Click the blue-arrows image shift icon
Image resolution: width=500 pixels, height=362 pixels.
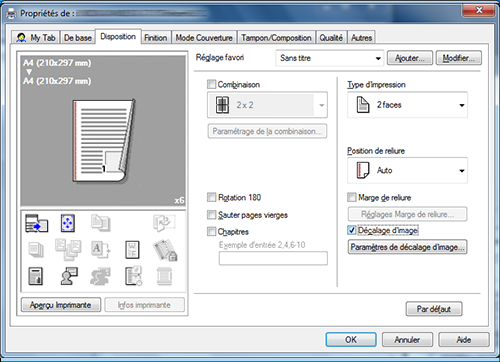pos(68,223)
